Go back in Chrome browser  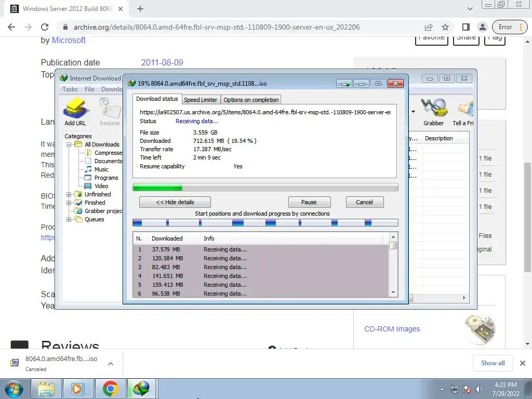pos(11,27)
